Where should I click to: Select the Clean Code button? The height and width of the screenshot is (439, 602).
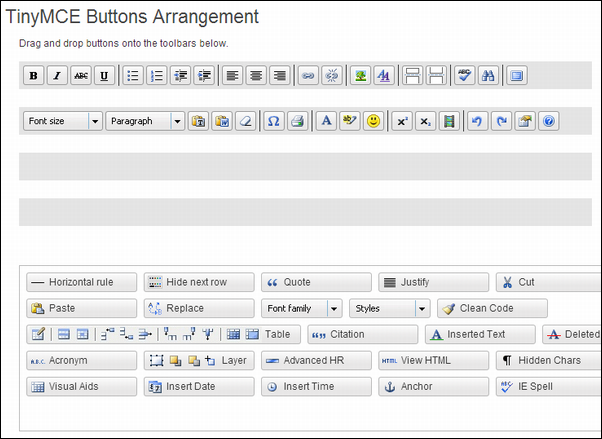pos(493,308)
